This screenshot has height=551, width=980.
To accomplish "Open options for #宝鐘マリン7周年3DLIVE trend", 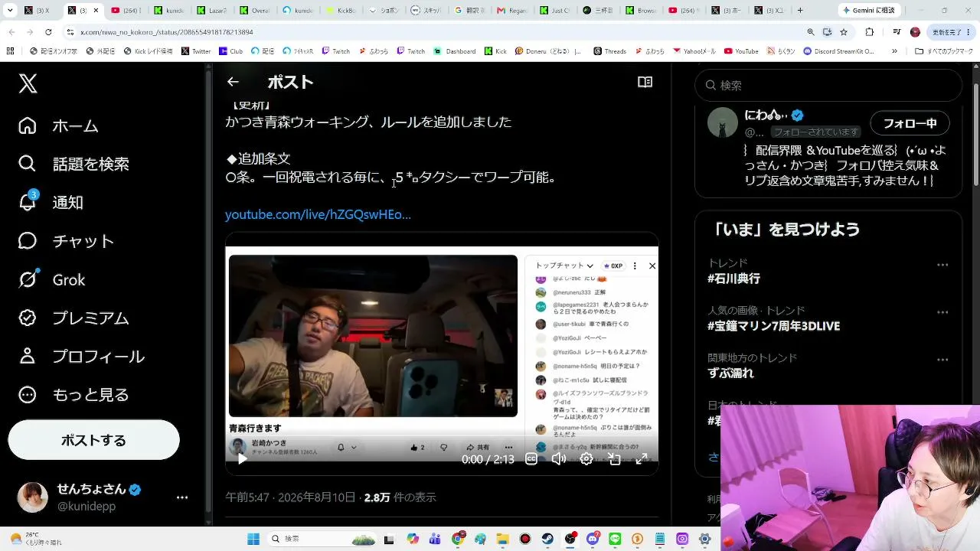I will (942, 312).
